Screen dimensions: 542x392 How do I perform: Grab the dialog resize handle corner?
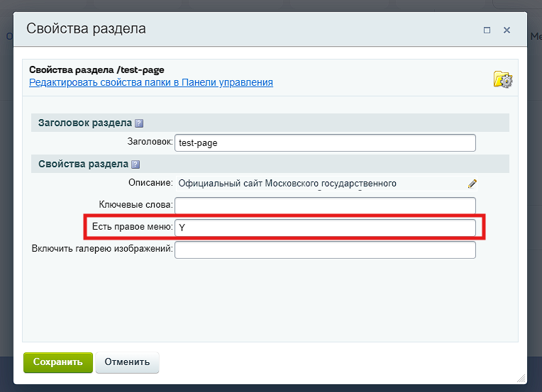[521, 379]
